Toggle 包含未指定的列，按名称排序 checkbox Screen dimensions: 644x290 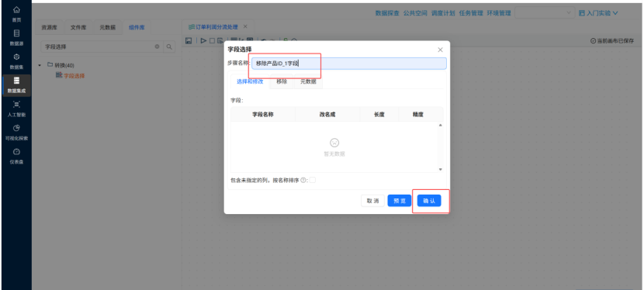pos(313,180)
